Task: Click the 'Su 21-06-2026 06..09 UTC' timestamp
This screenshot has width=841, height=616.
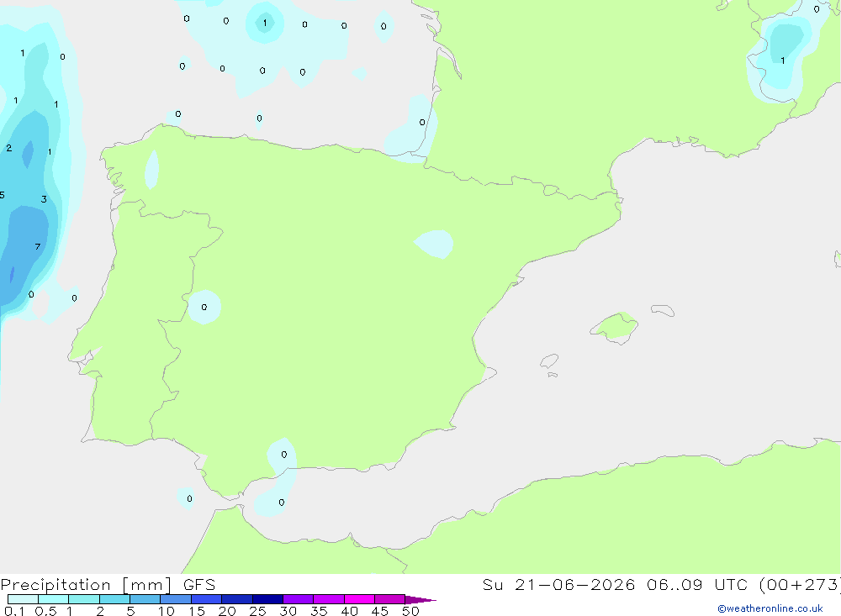Action: (x=615, y=585)
